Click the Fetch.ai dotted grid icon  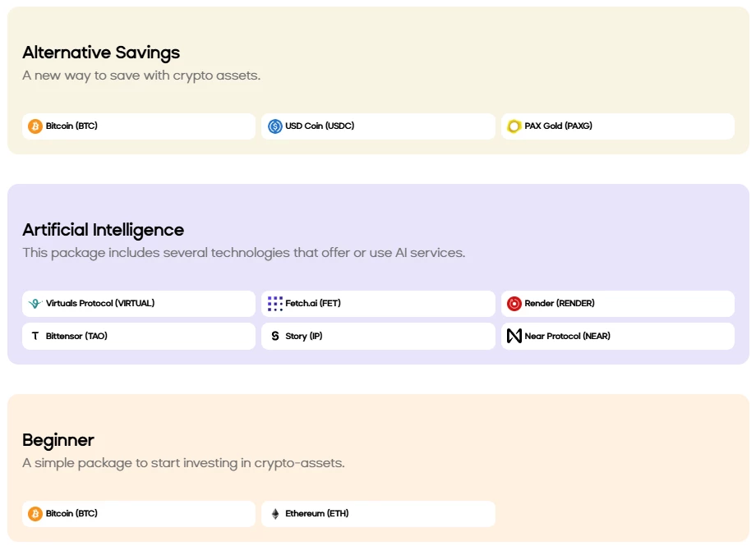pyautogui.click(x=274, y=304)
